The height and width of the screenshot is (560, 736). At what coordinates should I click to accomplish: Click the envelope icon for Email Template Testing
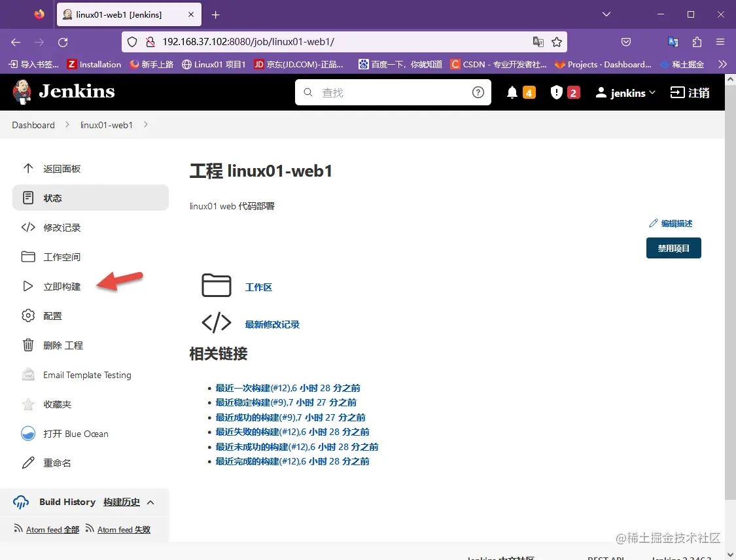[28, 375]
